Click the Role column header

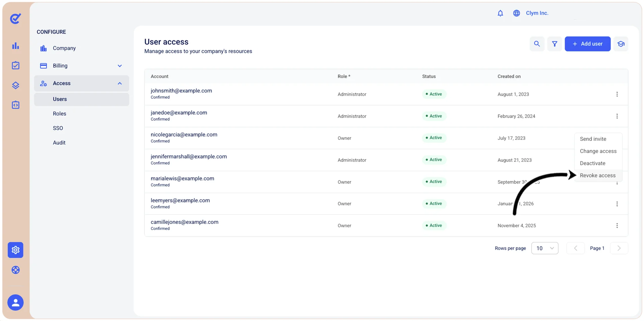tap(344, 76)
